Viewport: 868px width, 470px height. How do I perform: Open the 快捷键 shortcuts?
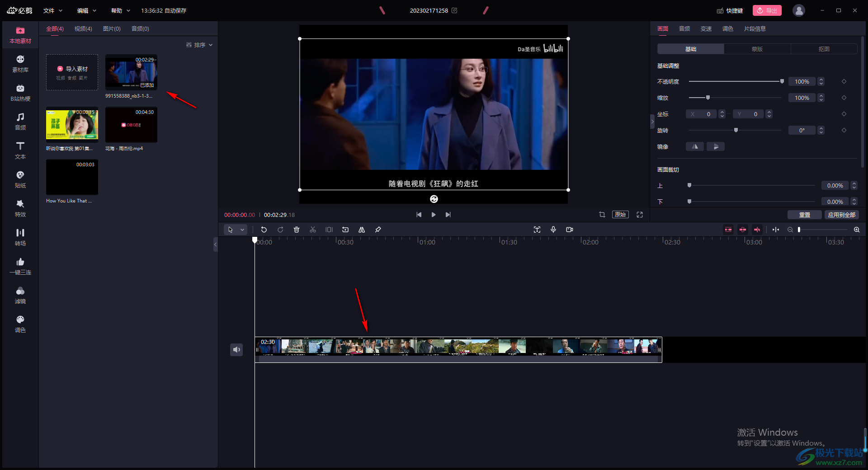coord(730,10)
